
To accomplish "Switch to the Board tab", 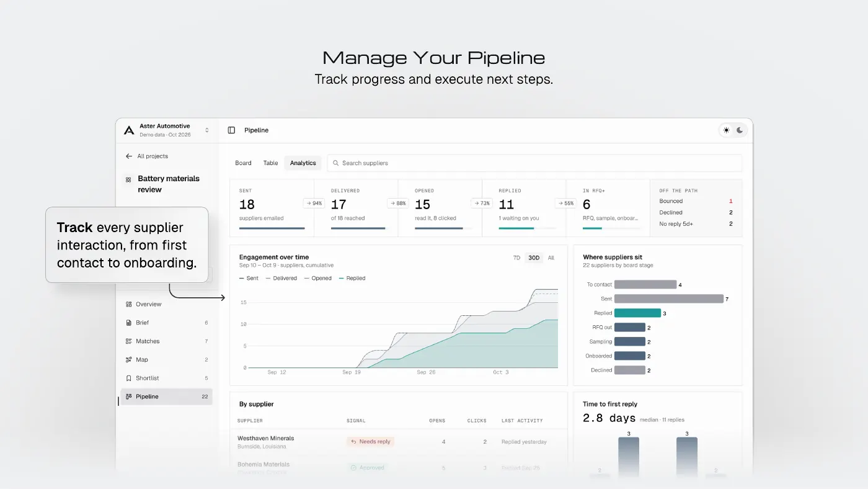I will click(x=243, y=163).
